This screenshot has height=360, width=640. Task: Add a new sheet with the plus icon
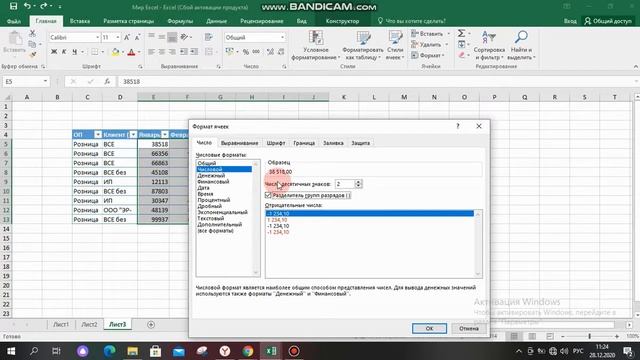[x=151, y=324]
